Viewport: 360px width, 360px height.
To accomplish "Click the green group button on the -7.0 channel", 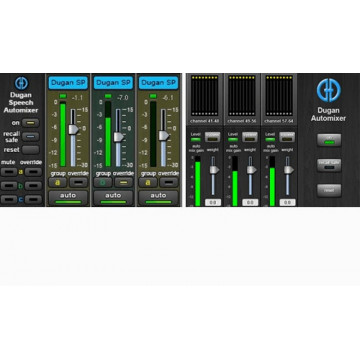I will 103,182.
